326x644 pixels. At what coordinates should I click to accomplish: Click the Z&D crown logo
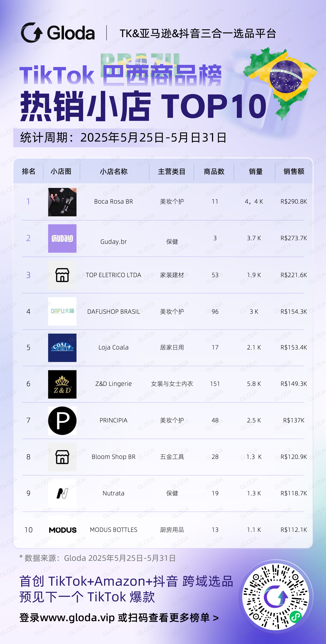click(x=62, y=384)
